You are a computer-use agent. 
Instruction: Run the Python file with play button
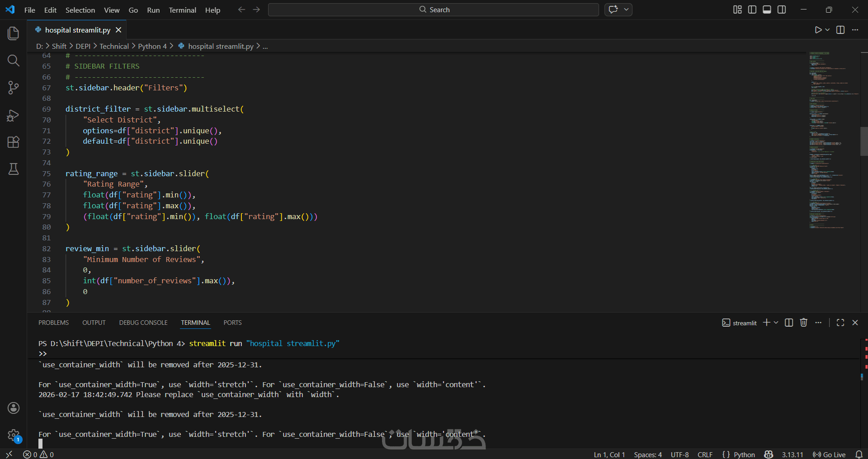[x=818, y=30]
